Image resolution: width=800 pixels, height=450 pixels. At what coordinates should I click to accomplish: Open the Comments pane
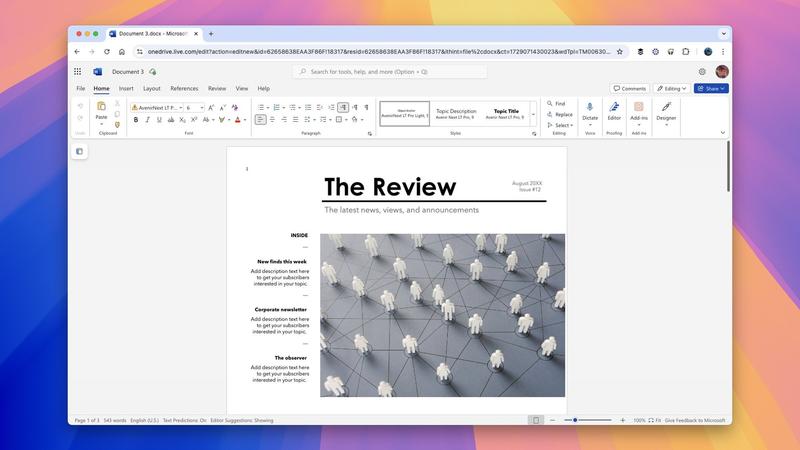click(630, 88)
